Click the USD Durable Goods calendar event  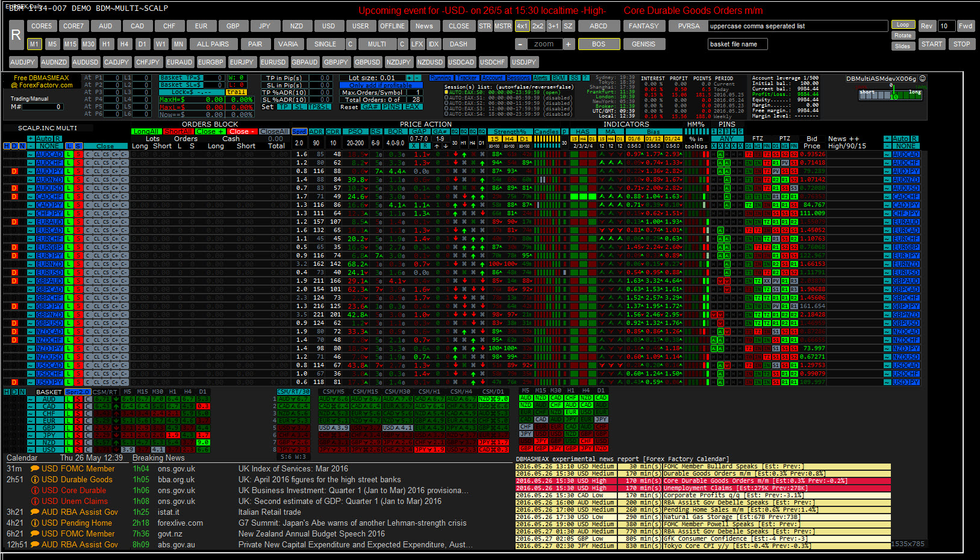77,479
